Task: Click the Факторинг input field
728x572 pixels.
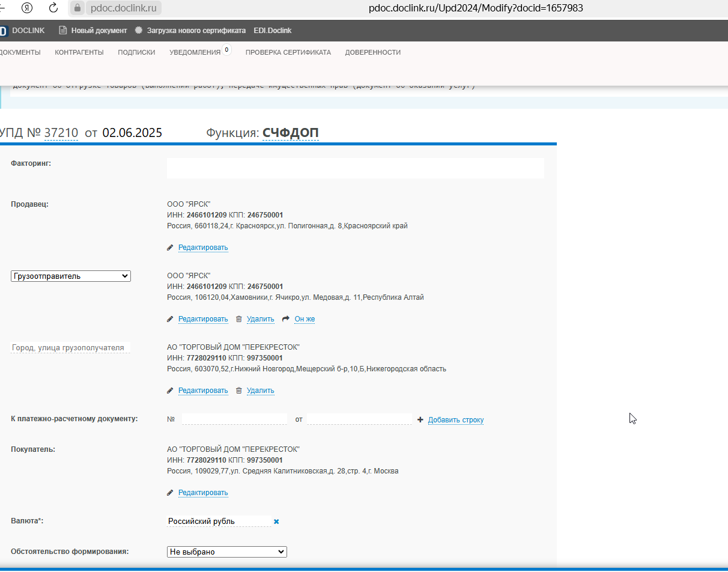Action: point(356,168)
